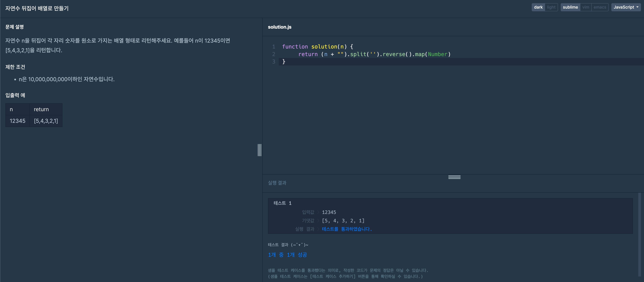644x282 pixels.
Task: Select the solution.js file tab
Action: [x=280, y=27]
